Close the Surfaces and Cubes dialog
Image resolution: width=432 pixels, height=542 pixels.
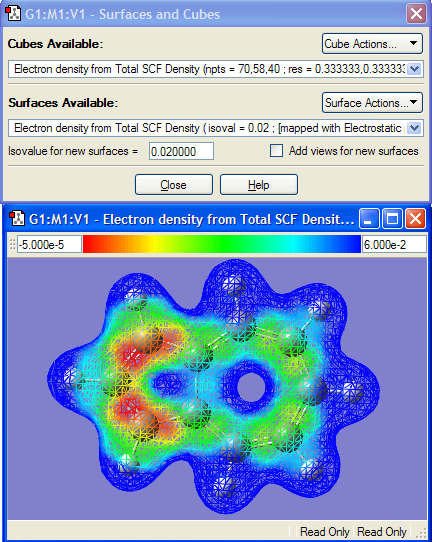point(416,14)
